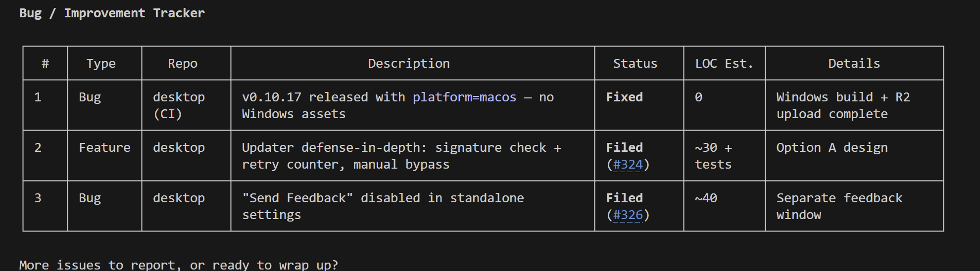
Task: Click the Option A design details cell
Action: 832,148
